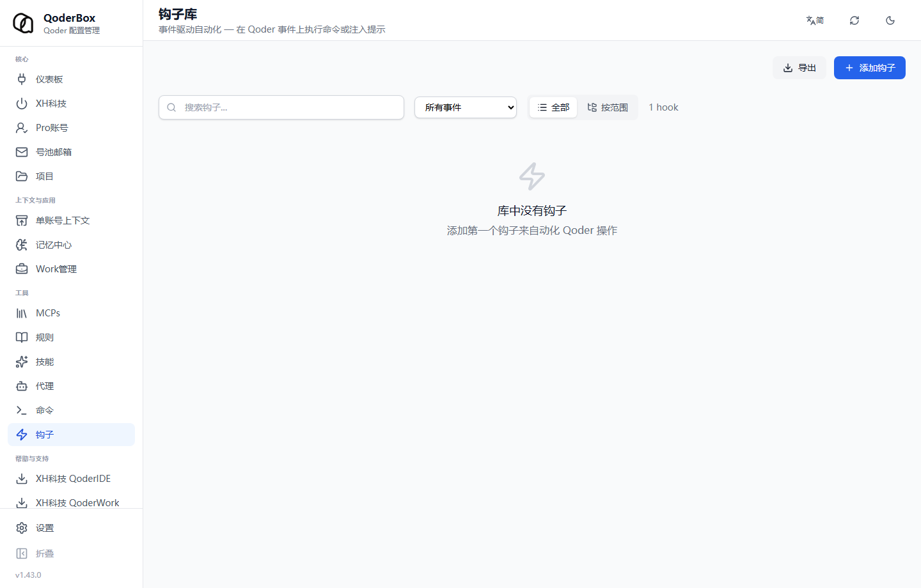The width and height of the screenshot is (921, 588).
Task: Open the 记忆中心 brain icon
Action: 22,245
